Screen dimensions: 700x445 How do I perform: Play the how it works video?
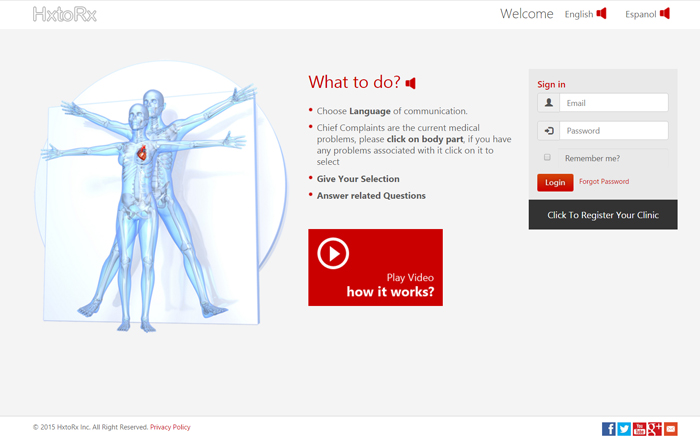point(375,267)
